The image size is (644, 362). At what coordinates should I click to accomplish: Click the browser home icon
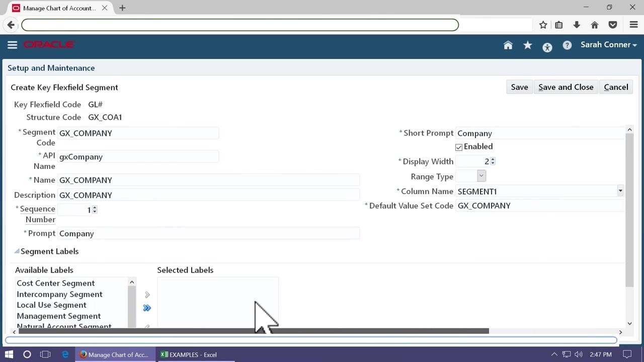(x=595, y=25)
